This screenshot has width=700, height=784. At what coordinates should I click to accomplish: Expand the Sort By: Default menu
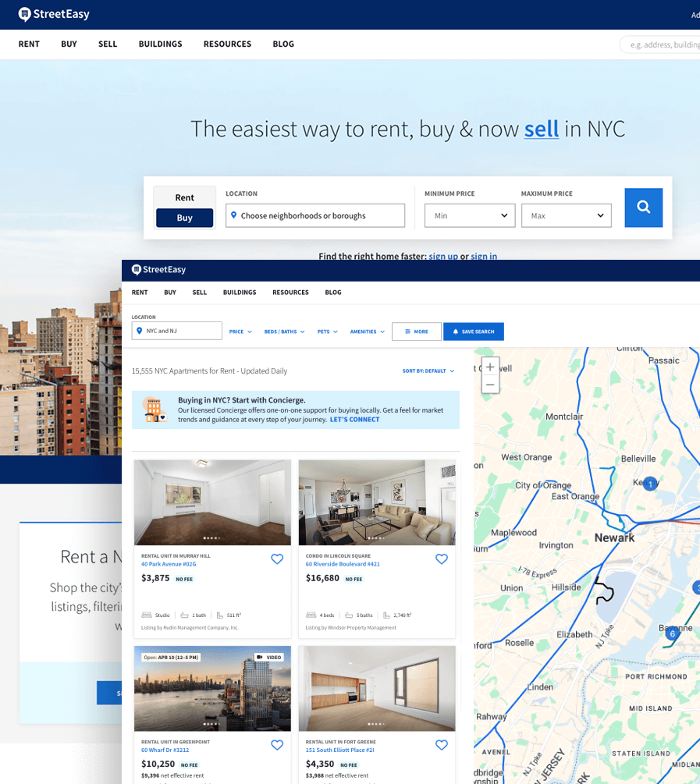428,371
